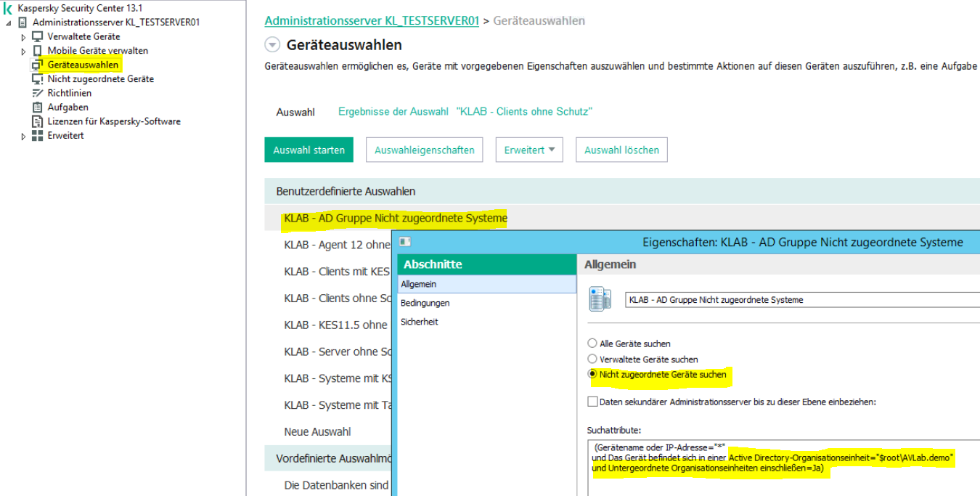Select Mobile Geräte verwalten tree item
This screenshot has width=980, height=496.
click(x=98, y=51)
